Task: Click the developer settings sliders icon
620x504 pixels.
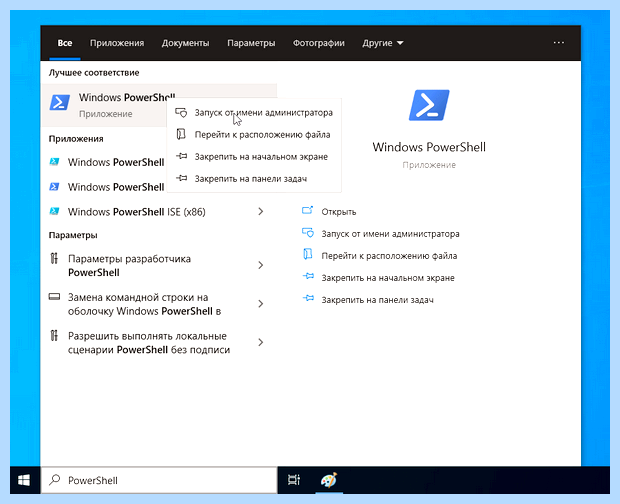Action: click(x=54, y=259)
